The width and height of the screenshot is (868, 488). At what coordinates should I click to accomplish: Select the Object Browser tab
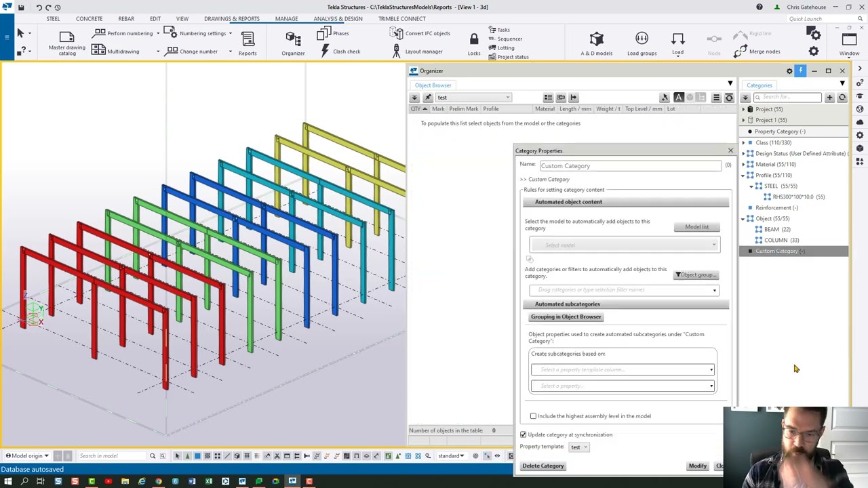[433, 85]
